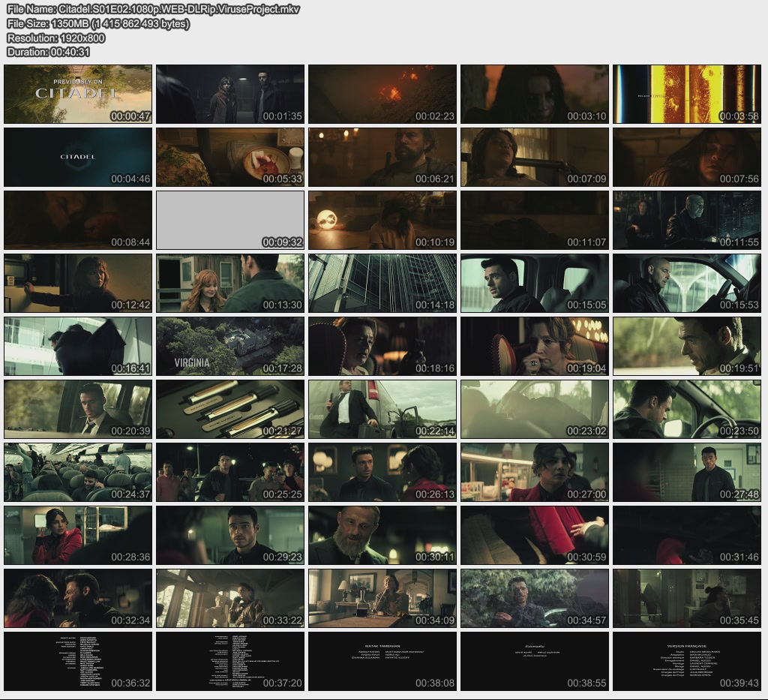Click the thumbnail at 00:15:05
768x700 pixels.
(535, 283)
